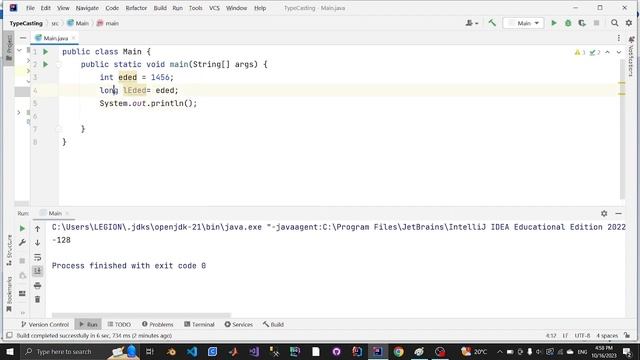Open Chrome from the Windows taskbar

click(x=398, y=351)
